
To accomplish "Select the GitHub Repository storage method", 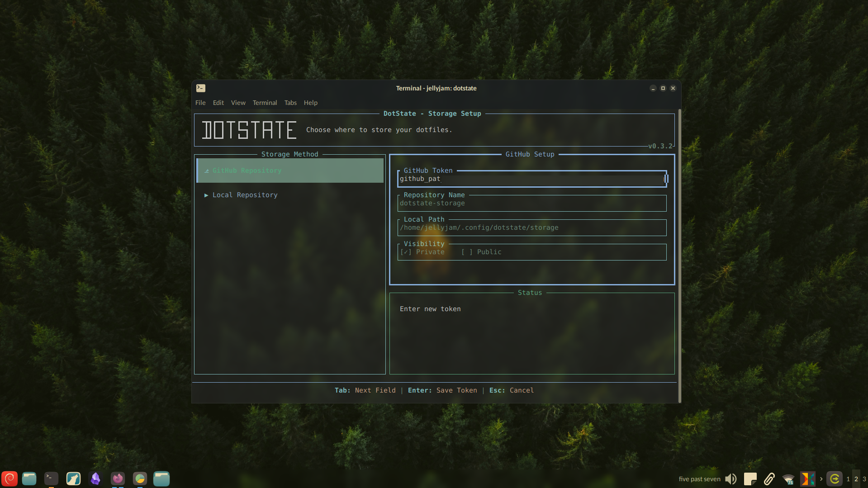I will click(290, 171).
